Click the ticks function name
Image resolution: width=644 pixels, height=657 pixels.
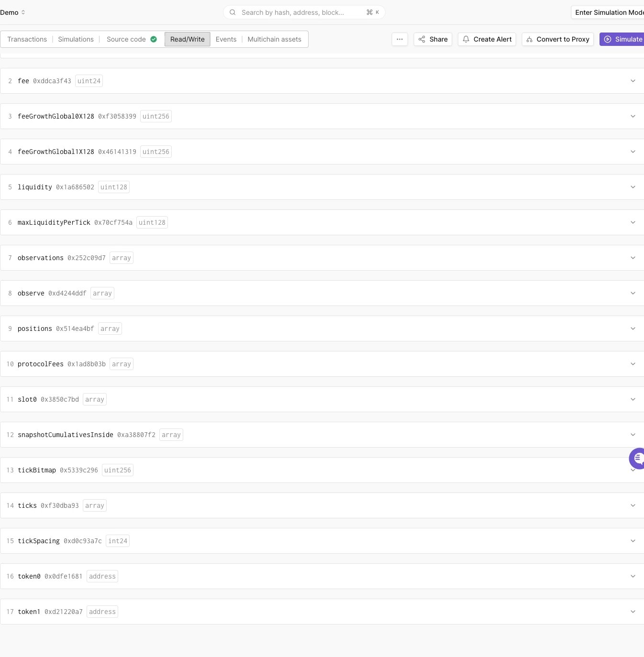[x=27, y=505]
